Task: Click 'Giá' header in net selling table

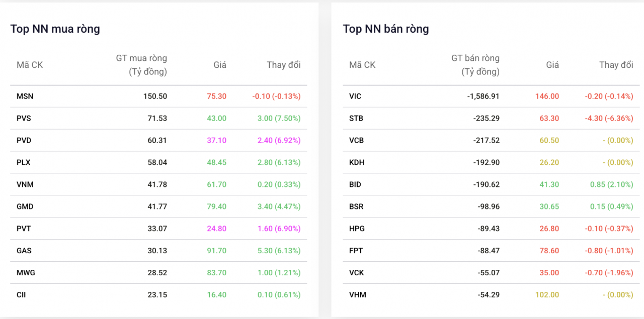Action: click(x=552, y=65)
